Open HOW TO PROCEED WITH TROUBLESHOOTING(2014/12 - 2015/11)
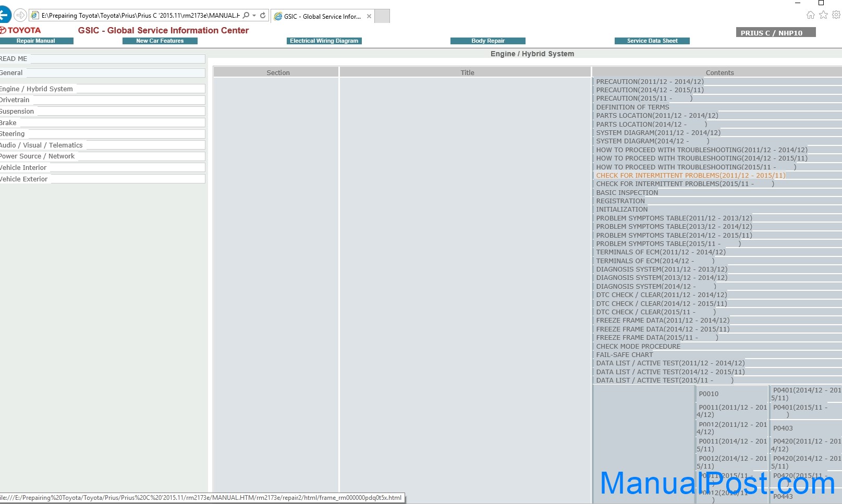Viewport: 842px width, 504px height. click(702, 158)
